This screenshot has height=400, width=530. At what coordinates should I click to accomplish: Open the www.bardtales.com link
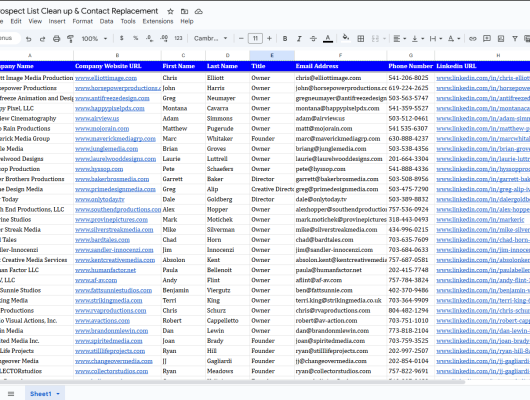pyautogui.click(x=102, y=240)
